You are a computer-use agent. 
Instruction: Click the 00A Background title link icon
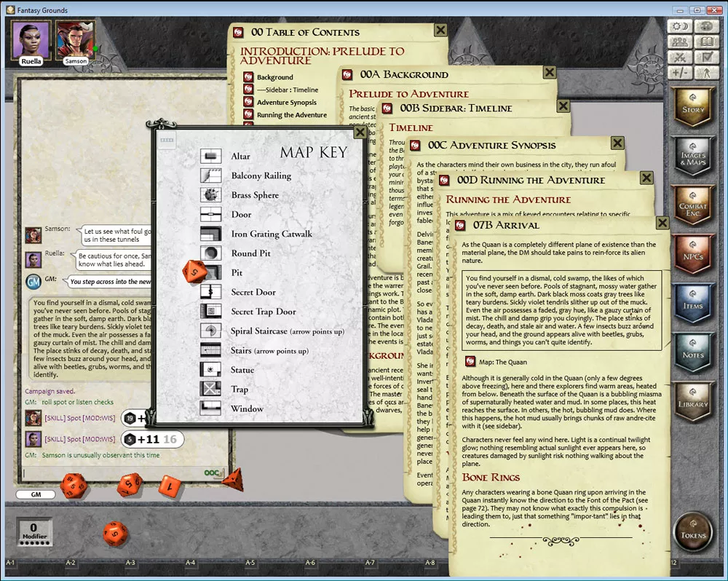347,75
